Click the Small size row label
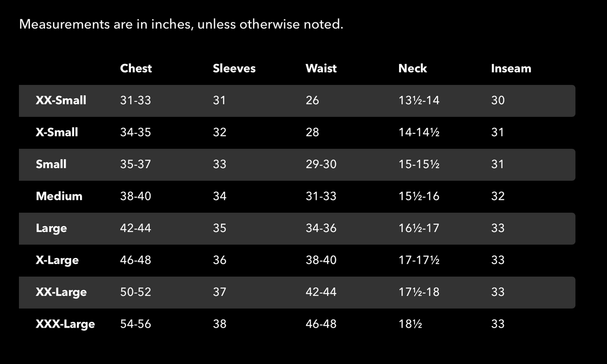 (51, 164)
